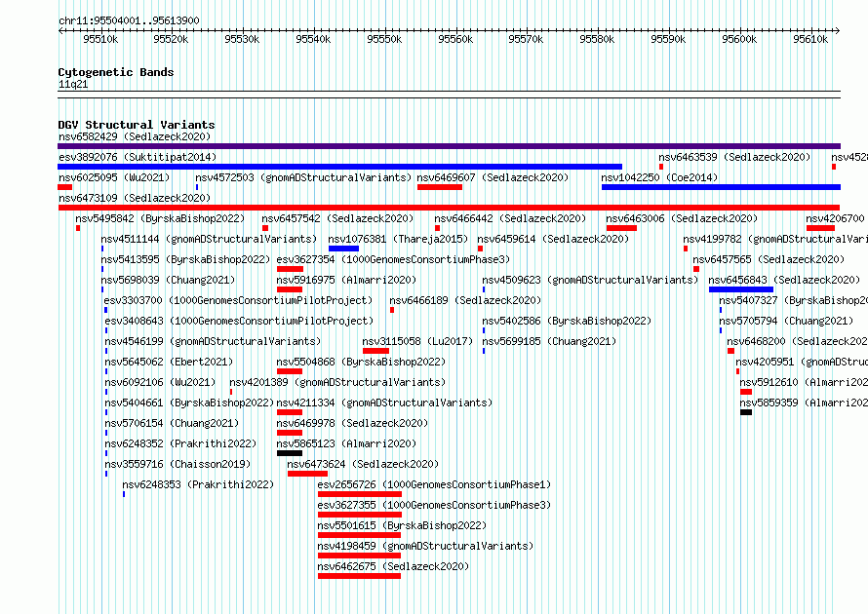868x614 pixels.
Task: Click the nsv6466189 (Sedlazeck2020) label
Action: 465,300
